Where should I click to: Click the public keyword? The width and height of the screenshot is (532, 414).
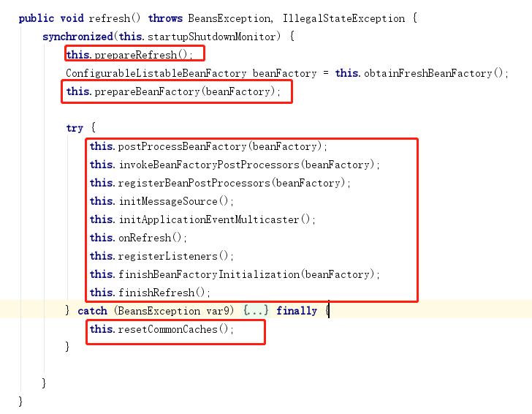(x=37, y=18)
